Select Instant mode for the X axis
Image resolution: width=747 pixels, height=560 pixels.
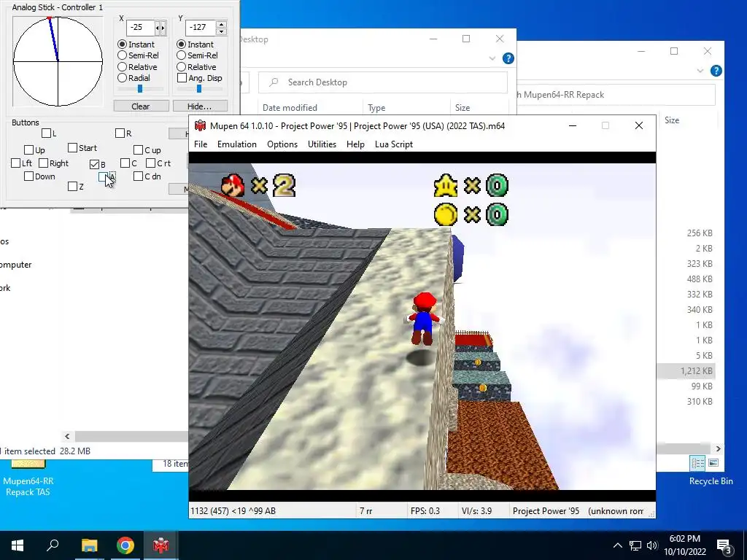(136, 44)
